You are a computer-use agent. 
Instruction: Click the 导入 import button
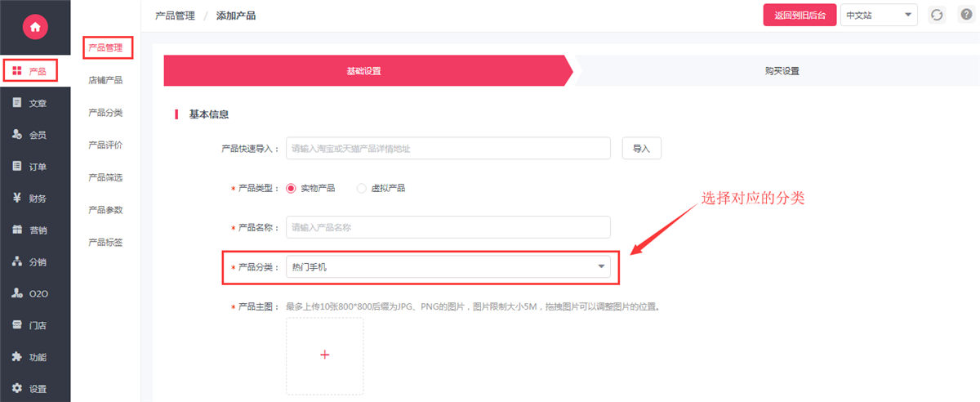[642, 148]
